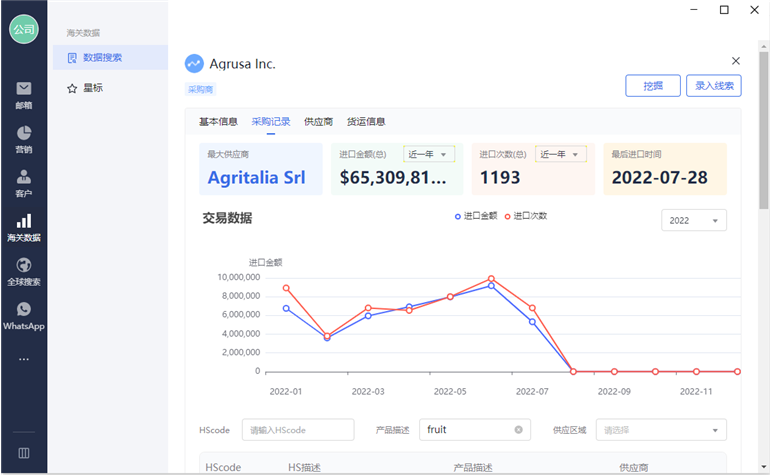Click the 2022-05 axis label

point(450,392)
